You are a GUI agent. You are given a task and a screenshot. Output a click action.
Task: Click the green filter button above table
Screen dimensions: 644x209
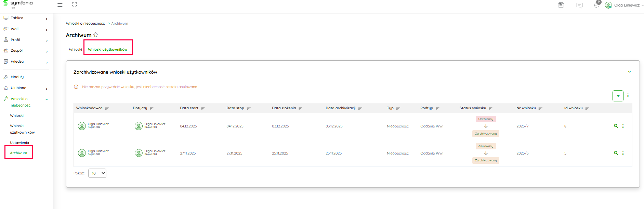coord(618,96)
